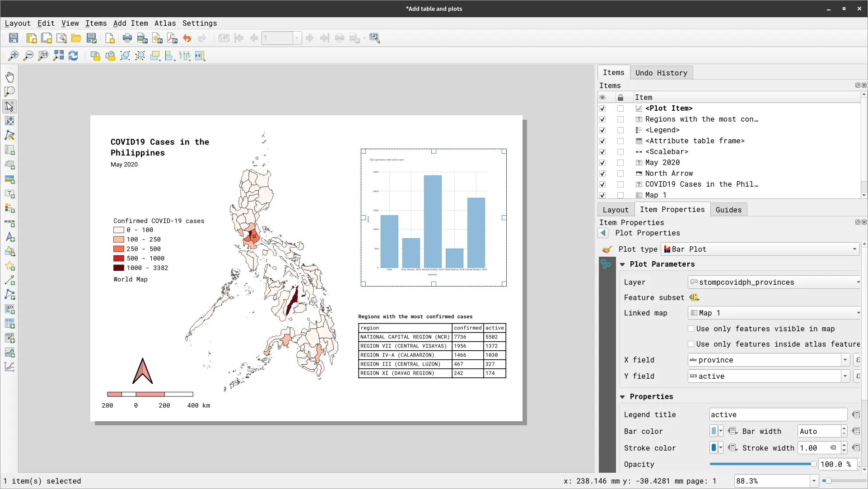The width and height of the screenshot is (868, 489).
Task: Open the Atlas menu
Action: (x=165, y=24)
